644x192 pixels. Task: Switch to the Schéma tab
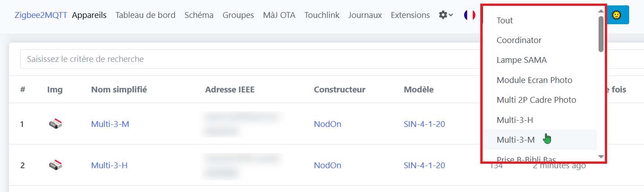(199, 15)
